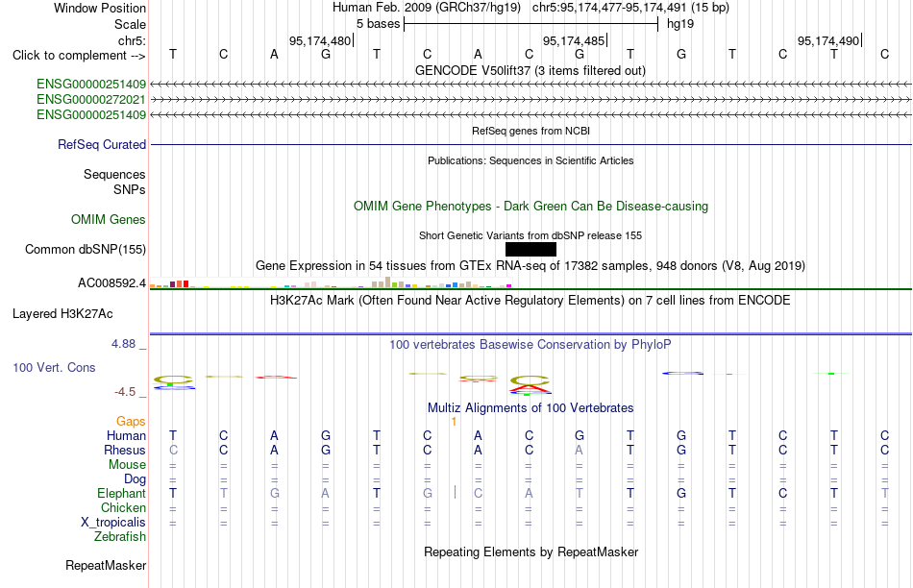Viewport: 913px width, 588px height.
Task: Click the '5 bases' scale bar label
Action: [x=378, y=24]
